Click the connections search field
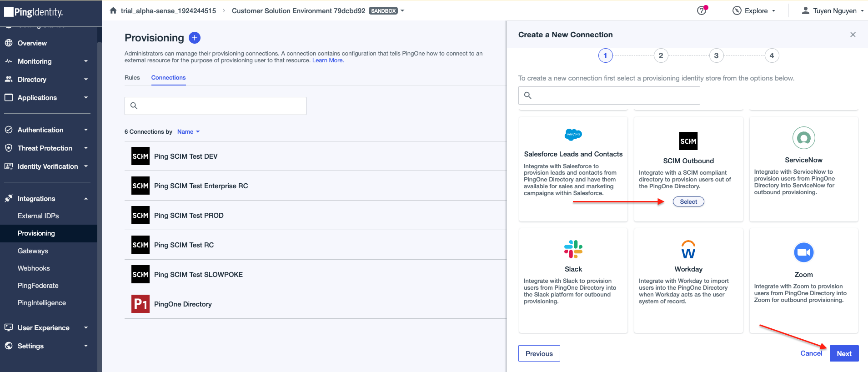 [216, 106]
